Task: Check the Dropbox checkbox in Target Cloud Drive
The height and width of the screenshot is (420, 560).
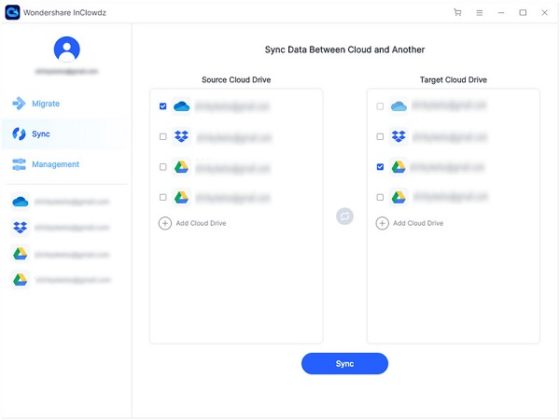Action: click(x=380, y=136)
